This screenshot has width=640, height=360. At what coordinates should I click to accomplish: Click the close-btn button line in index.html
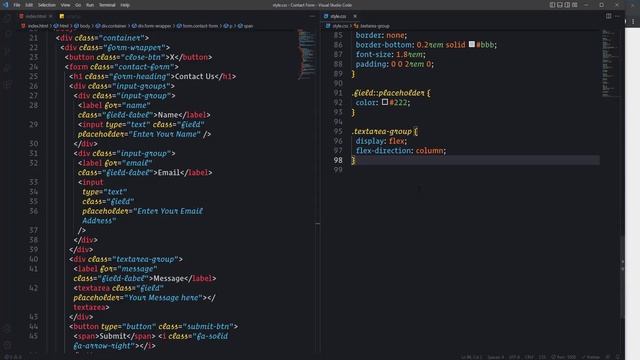[x=138, y=57]
